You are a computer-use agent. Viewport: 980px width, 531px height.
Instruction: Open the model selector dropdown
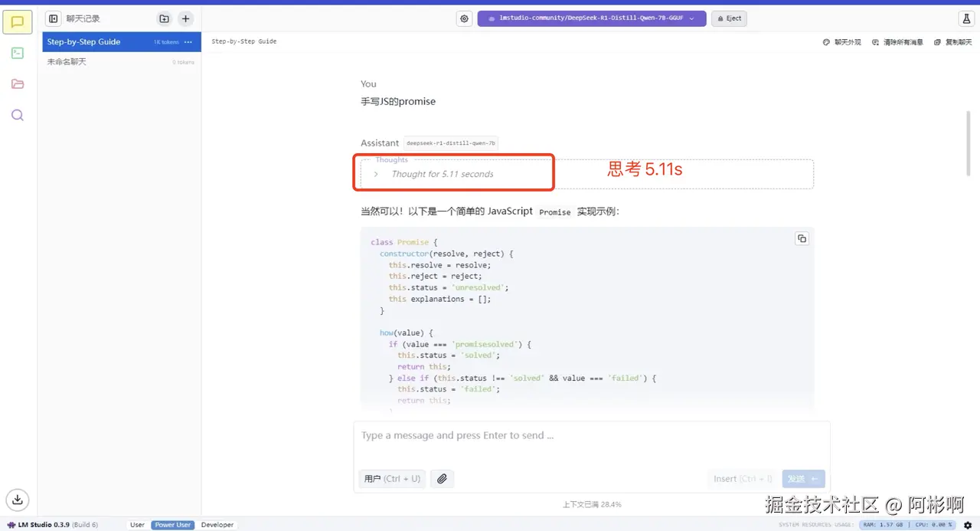coord(591,18)
